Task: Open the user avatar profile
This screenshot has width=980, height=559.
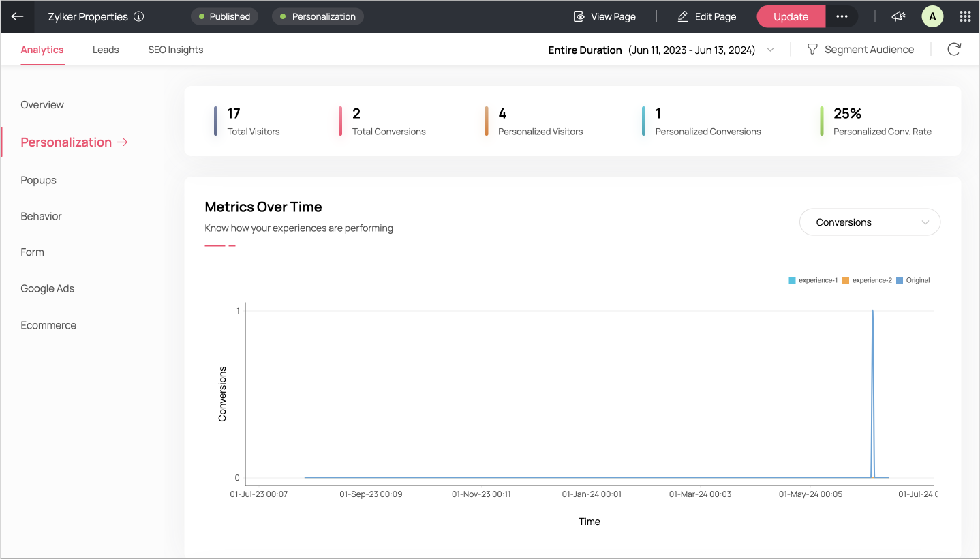Action: [932, 16]
